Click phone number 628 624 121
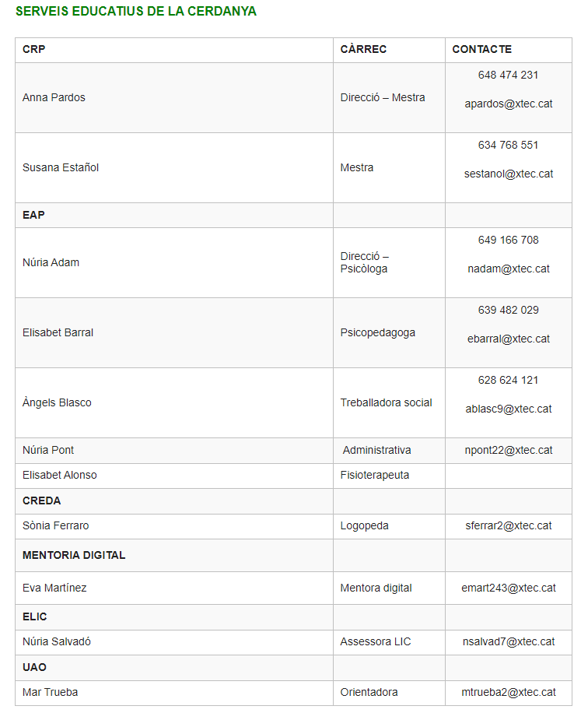Viewport: 588px width, 713px height. pyautogui.click(x=509, y=380)
